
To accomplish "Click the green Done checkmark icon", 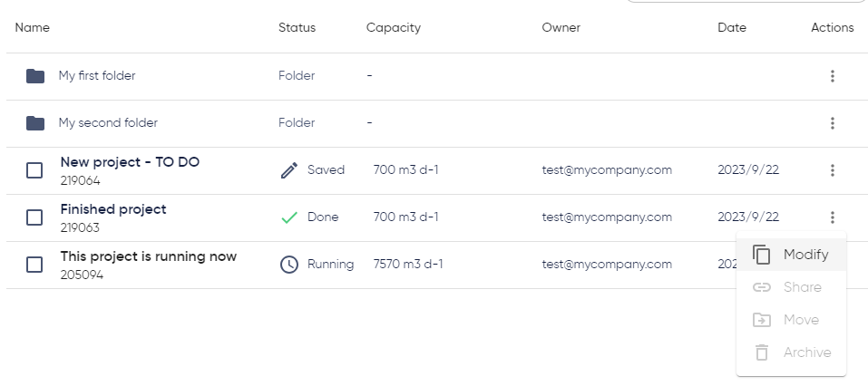I will tap(289, 217).
